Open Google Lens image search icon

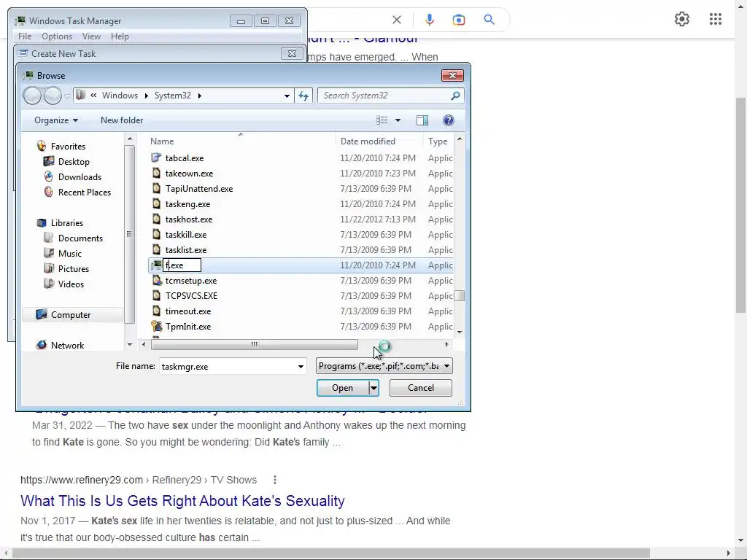click(x=459, y=20)
